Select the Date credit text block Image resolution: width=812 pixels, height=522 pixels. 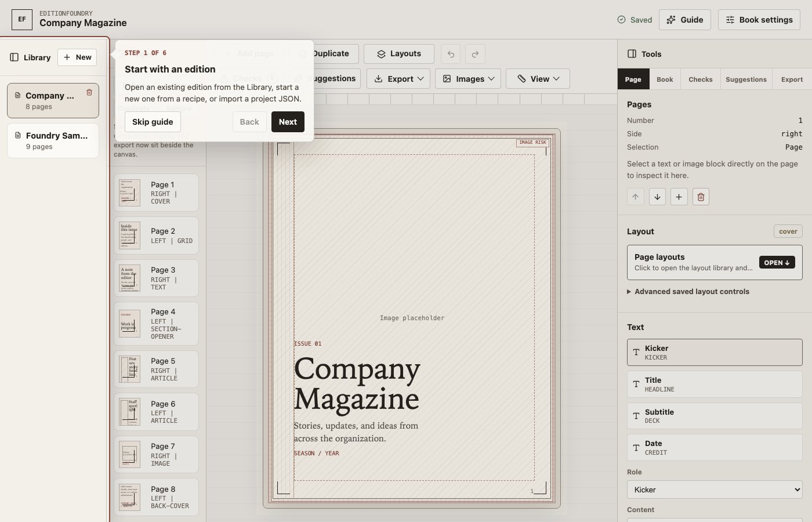click(x=715, y=448)
